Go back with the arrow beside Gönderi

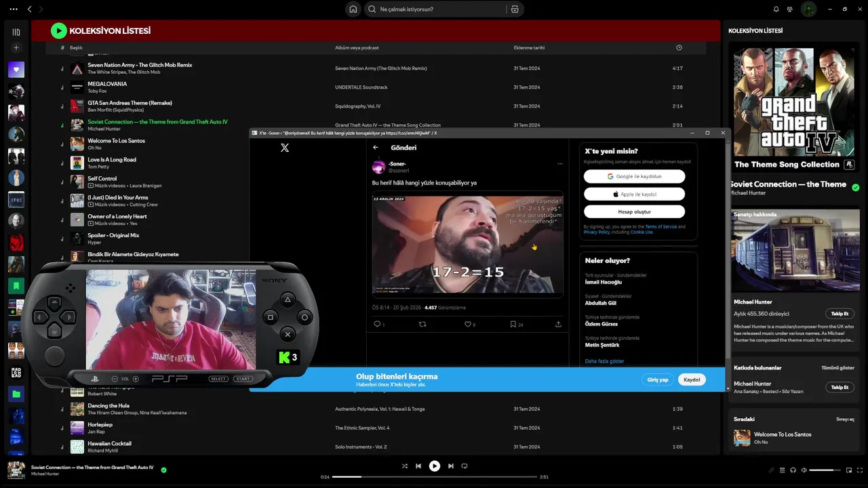pyautogui.click(x=376, y=148)
